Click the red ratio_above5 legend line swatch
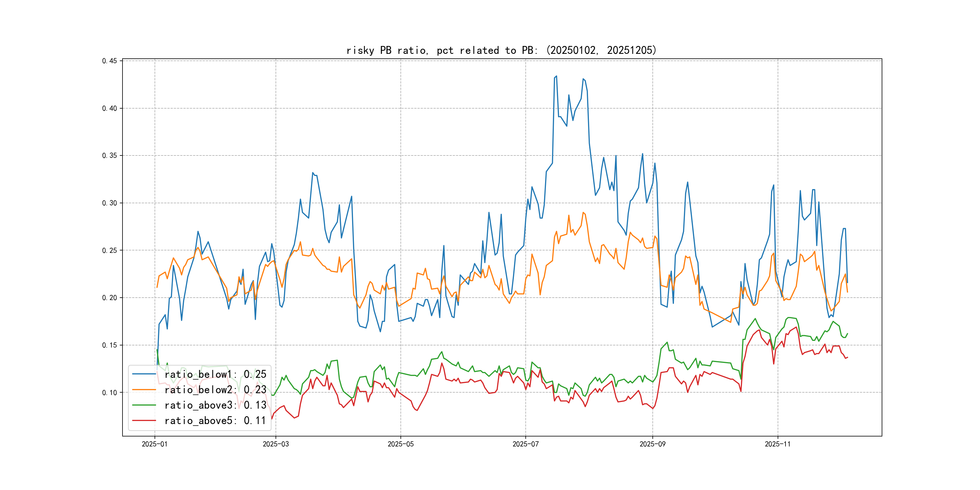This screenshot has height=490, width=980. [x=144, y=421]
